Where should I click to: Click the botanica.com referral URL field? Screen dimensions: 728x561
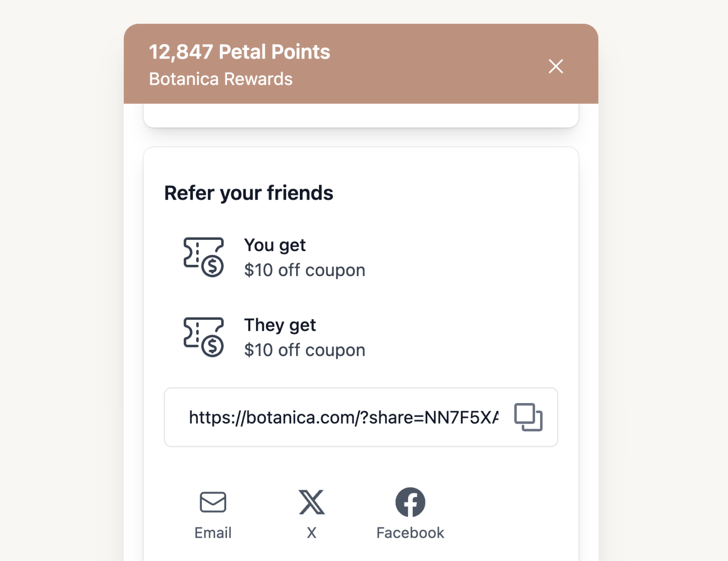click(x=343, y=417)
